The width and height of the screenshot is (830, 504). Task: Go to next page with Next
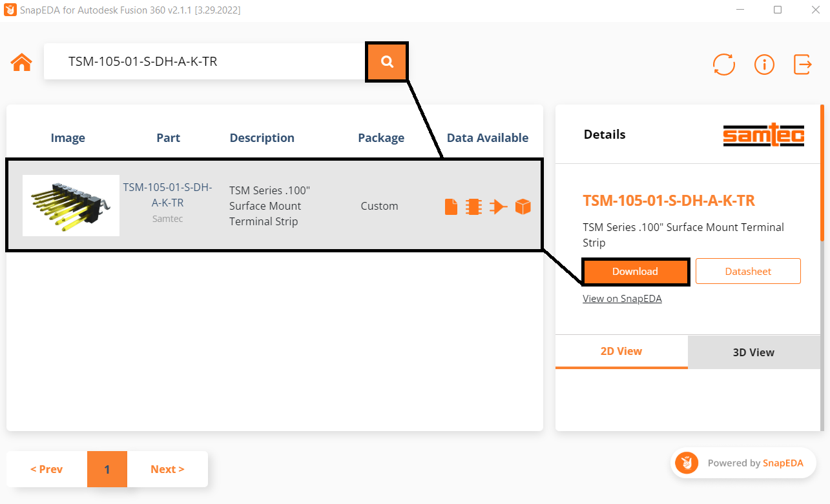tap(167, 469)
